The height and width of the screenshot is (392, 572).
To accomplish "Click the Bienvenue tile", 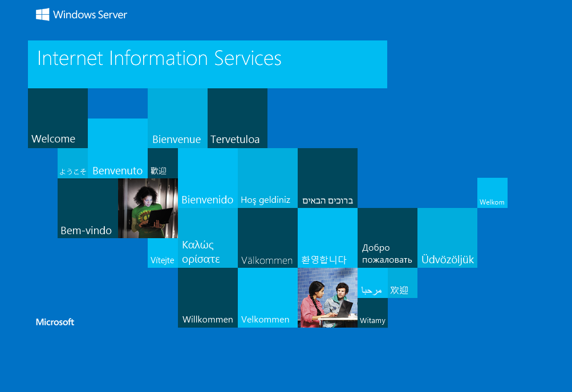I will coord(178,118).
